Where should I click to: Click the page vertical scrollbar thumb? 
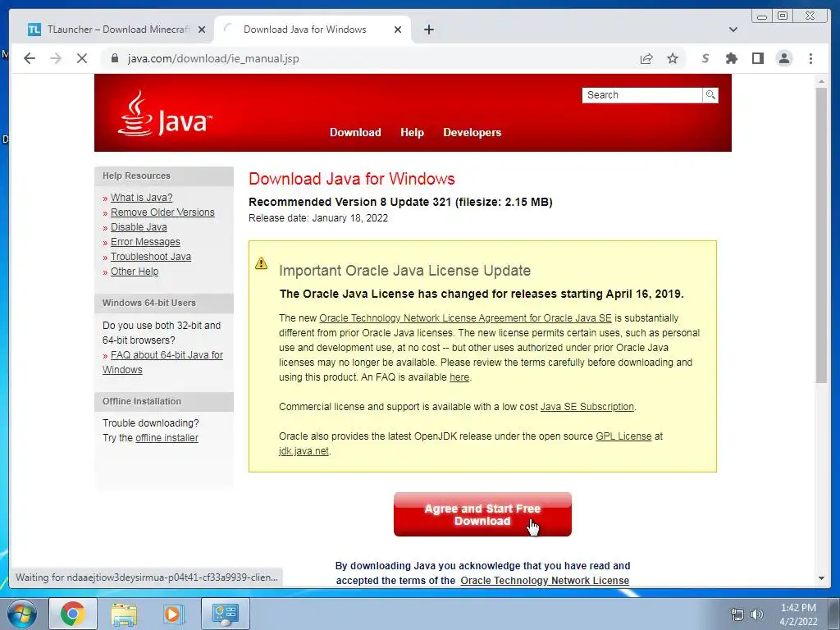(x=821, y=235)
